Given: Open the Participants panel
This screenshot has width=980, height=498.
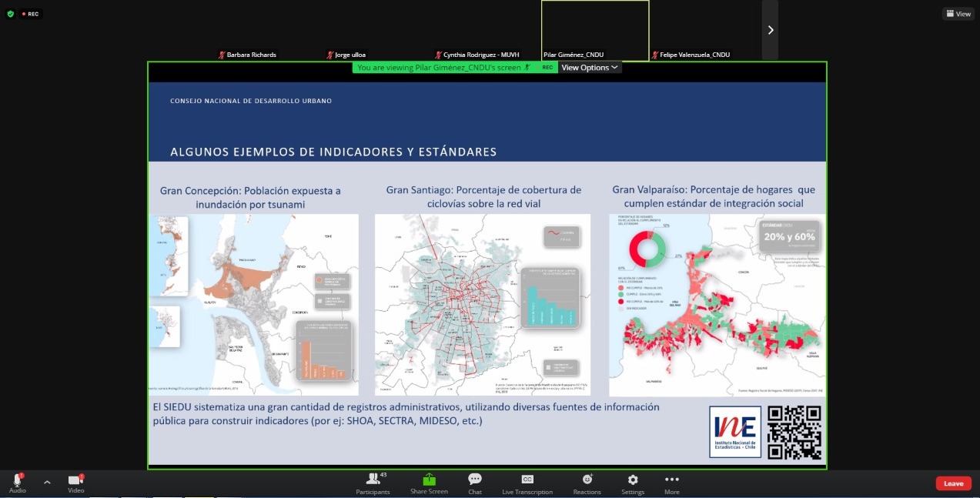Looking at the screenshot, I should point(373,483).
